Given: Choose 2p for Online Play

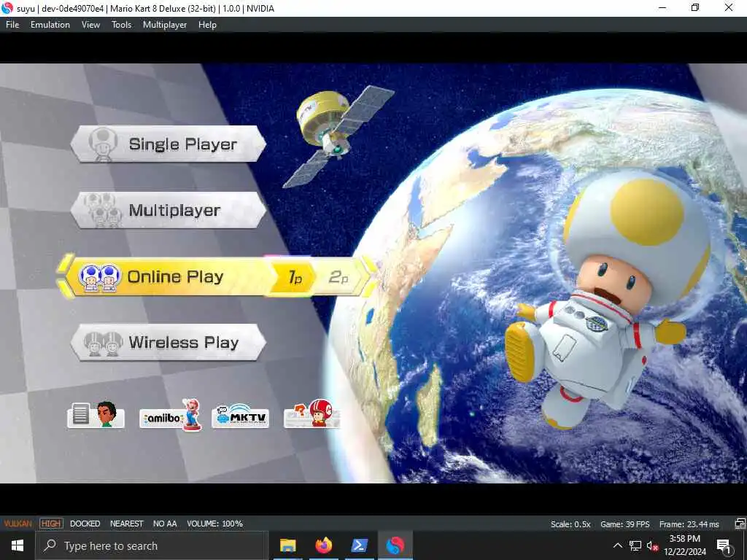Looking at the screenshot, I should 339,276.
